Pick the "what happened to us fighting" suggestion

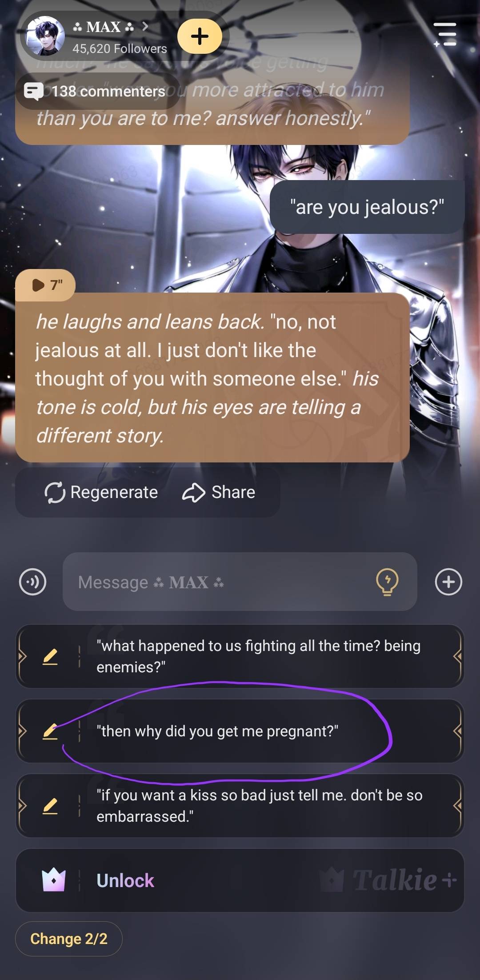click(x=240, y=656)
